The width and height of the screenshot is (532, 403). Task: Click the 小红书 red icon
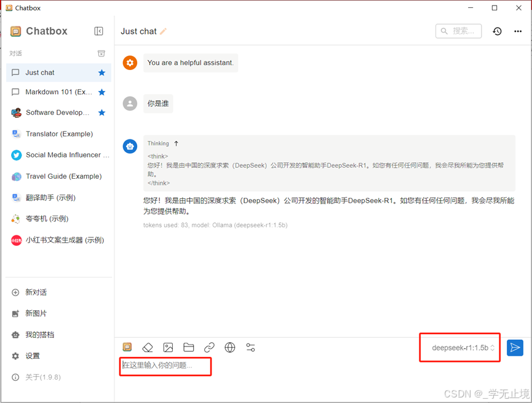[16, 241]
